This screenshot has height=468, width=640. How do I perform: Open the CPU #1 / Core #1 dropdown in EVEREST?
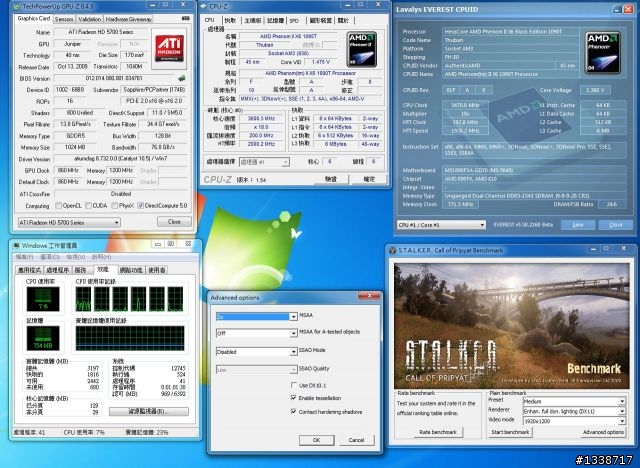441,225
